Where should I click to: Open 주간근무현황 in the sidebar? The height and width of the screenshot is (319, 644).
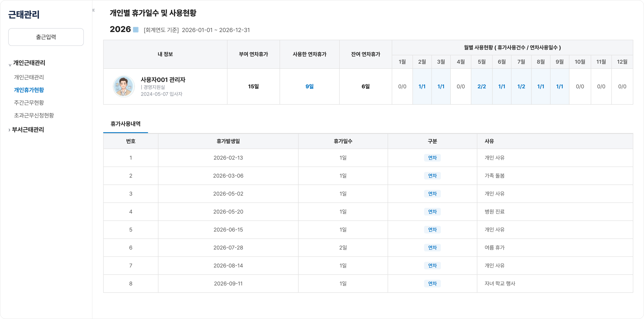pos(29,103)
